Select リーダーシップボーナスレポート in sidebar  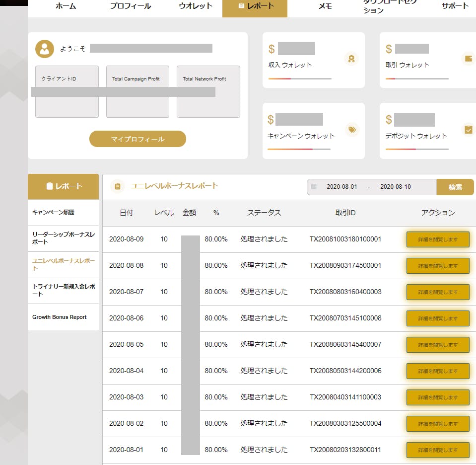coord(63,238)
